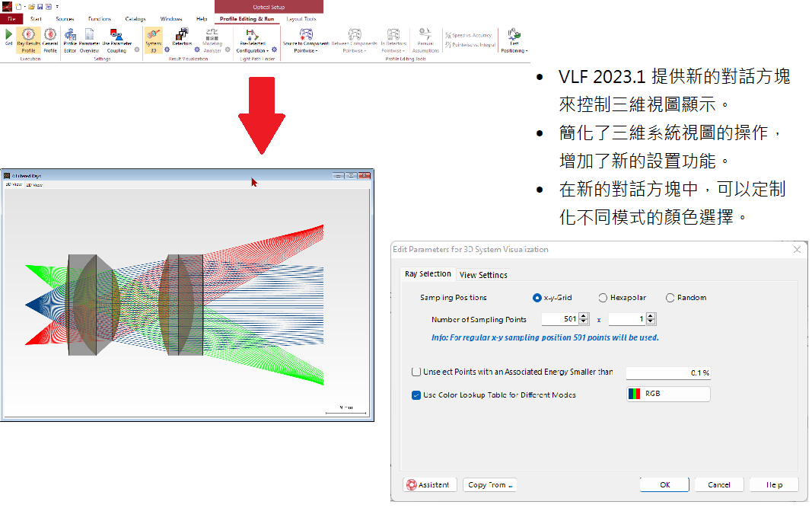Viewport: 812px width, 508px height.
Task: Uncheck Use Color Lookup Table checkbox
Action: point(416,395)
